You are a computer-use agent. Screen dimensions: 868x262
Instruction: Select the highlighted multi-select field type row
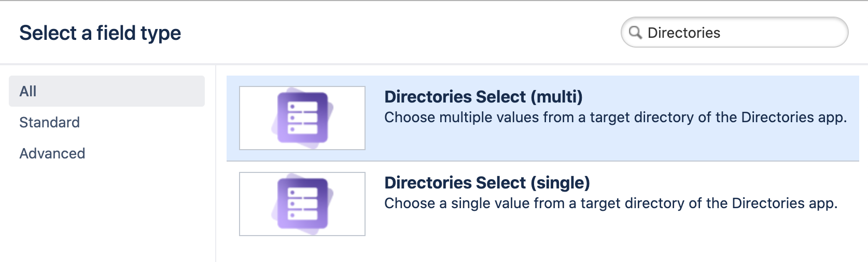pyautogui.click(x=542, y=140)
